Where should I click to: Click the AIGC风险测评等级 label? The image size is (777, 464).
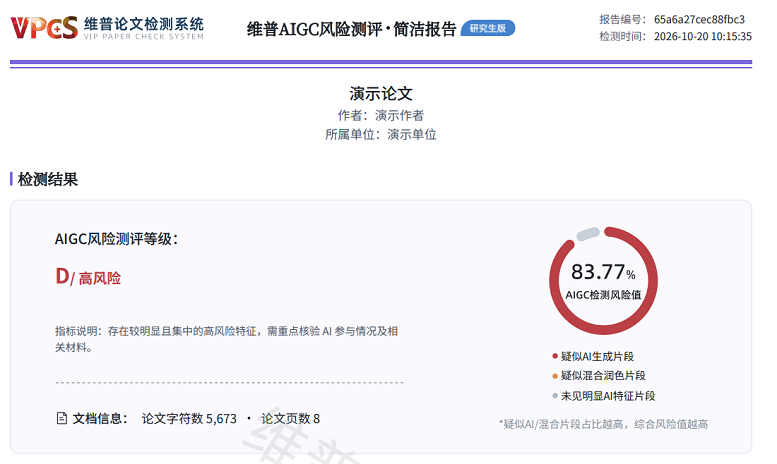pos(116,239)
